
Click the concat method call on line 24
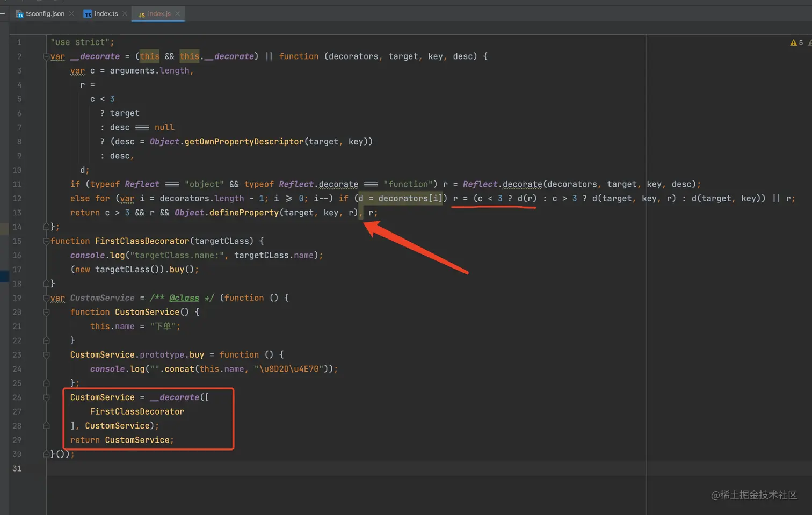click(179, 369)
